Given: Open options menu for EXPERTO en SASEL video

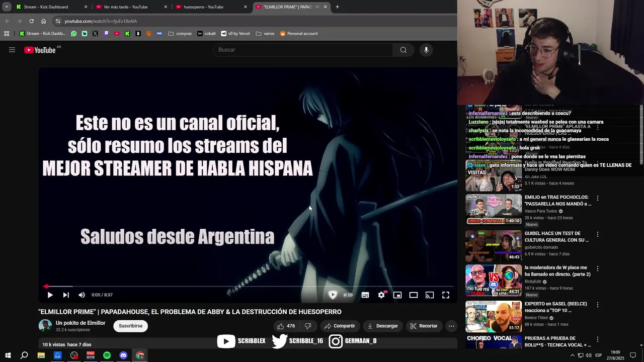Looking at the screenshot, I should (x=598, y=305).
